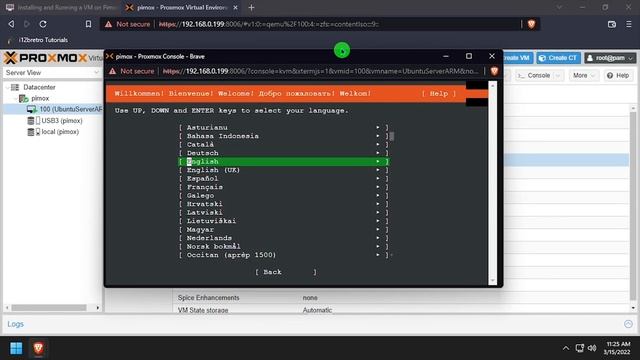Show hidden system tray icons

coord(566,348)
